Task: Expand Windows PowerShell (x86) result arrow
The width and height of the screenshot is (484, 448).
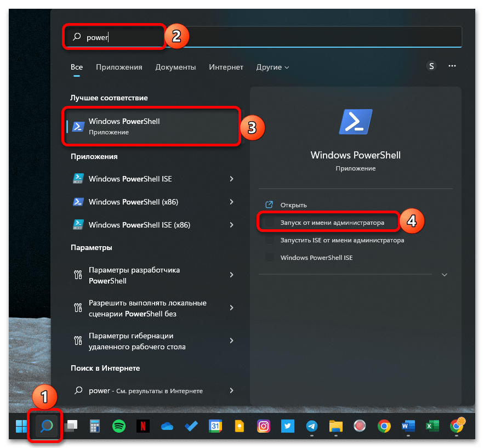Action: (232, 202)
